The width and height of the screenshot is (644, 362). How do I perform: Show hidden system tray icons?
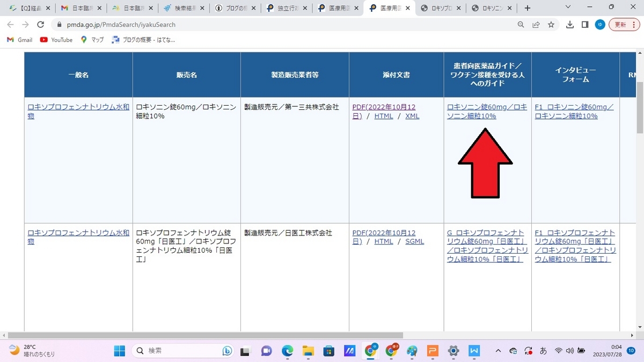(x=498, y=351)
